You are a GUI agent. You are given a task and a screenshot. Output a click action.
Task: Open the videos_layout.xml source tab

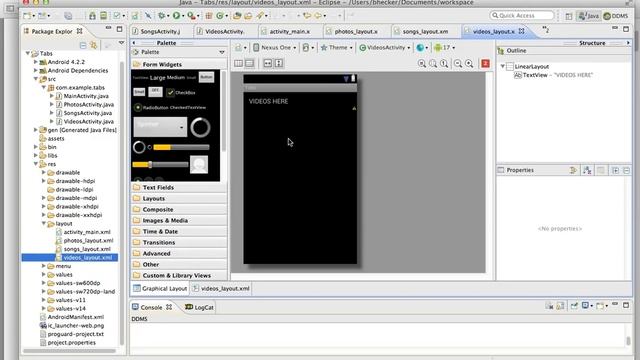(x=221, y=289)
